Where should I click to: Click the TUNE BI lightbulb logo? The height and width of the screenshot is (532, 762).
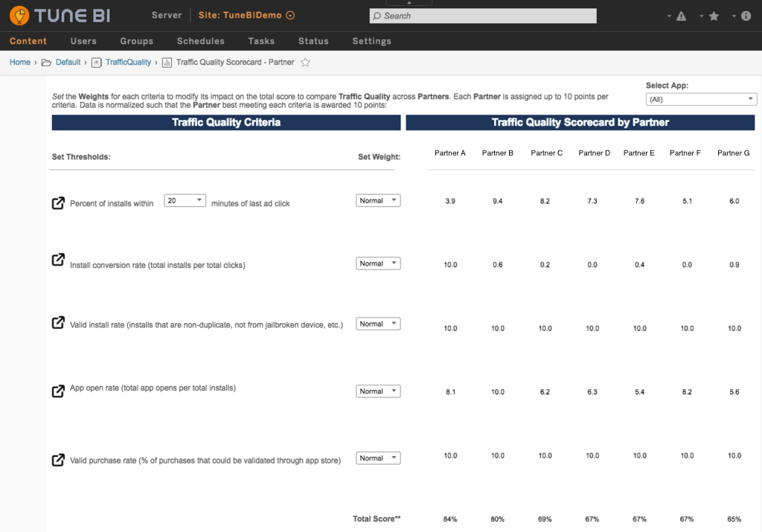(x=19, y=16)
